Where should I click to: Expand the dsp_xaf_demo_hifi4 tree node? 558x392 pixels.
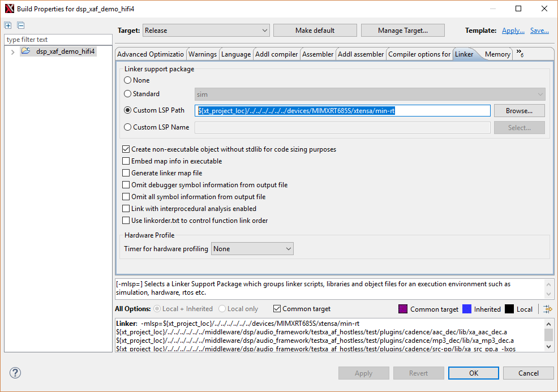12,52
